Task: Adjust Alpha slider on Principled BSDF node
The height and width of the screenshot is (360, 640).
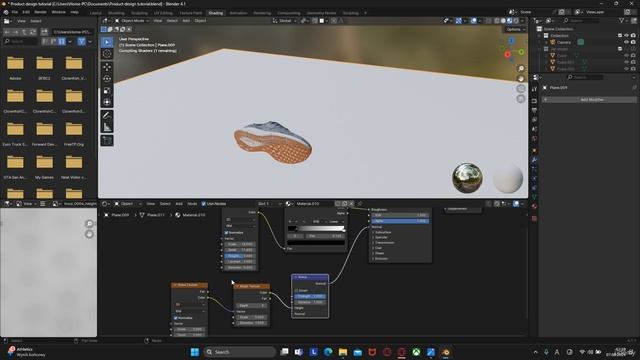Action: click(x=400, y=221)
